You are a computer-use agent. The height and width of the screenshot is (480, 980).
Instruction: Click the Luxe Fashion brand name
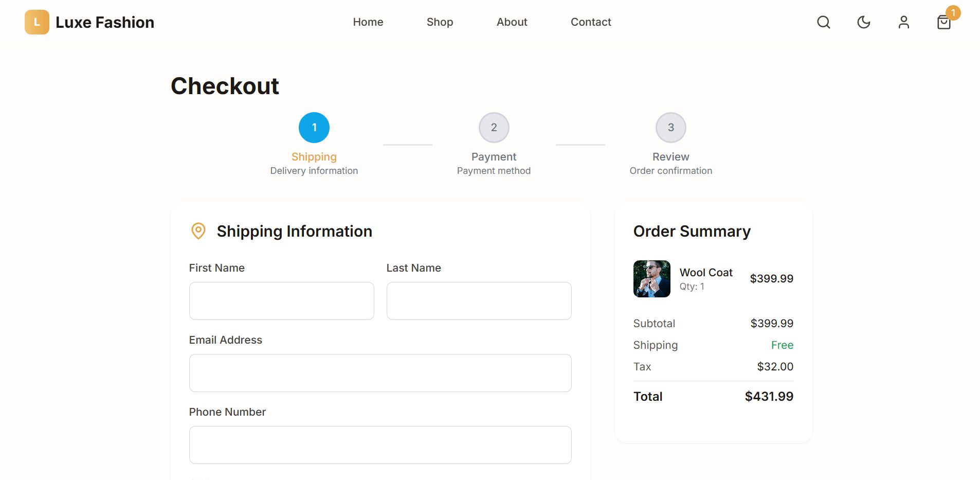(x=105, y=22)
